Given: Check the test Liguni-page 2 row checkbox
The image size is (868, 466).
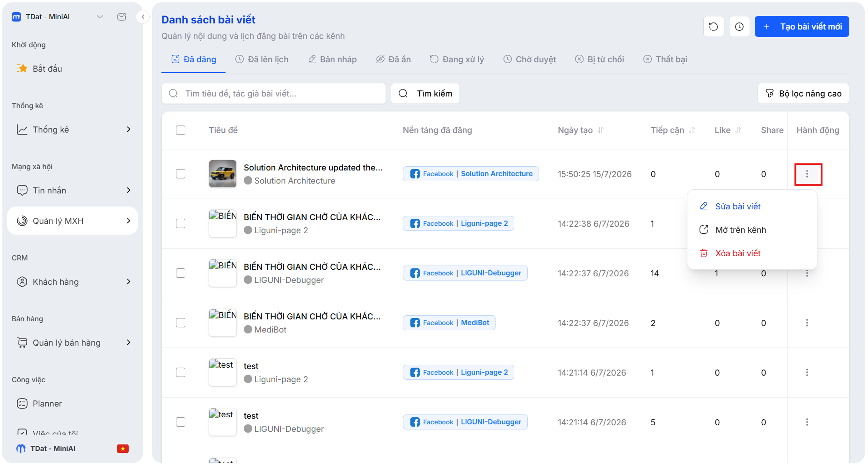Looking at the screenshot, I should 181,373.
